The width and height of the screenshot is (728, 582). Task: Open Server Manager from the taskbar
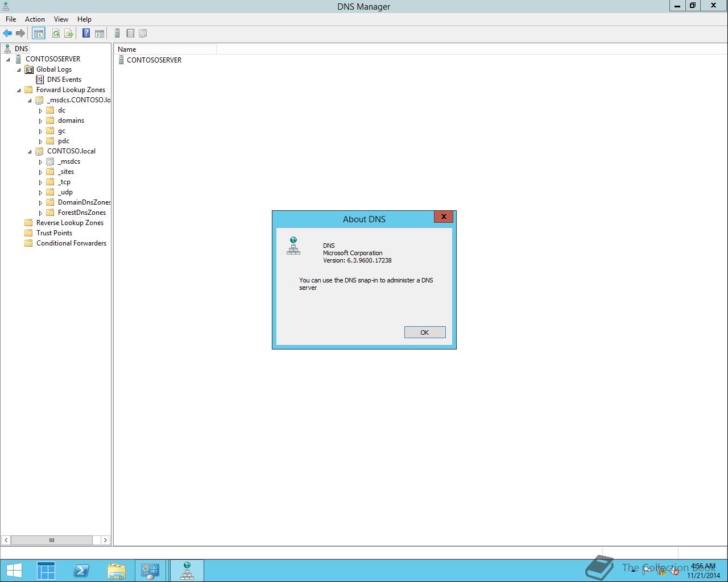[46, 571]
